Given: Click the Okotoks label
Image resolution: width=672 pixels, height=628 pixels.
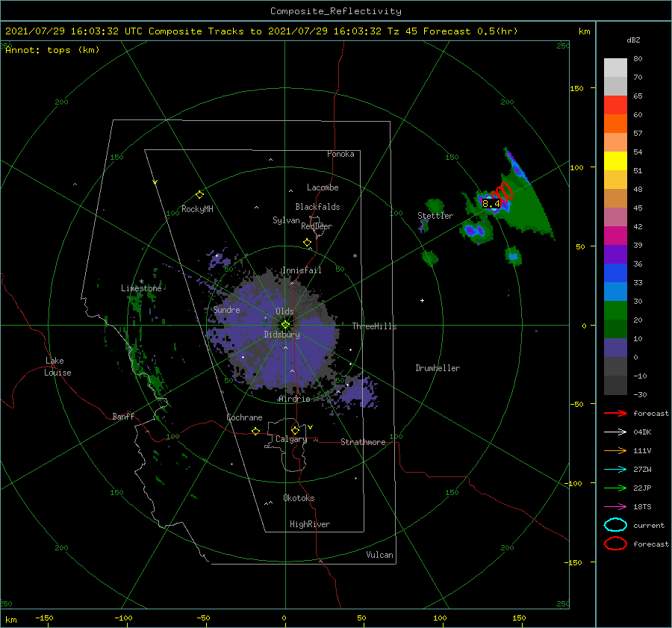Looking at the screenshot, I should pos(299,498).
